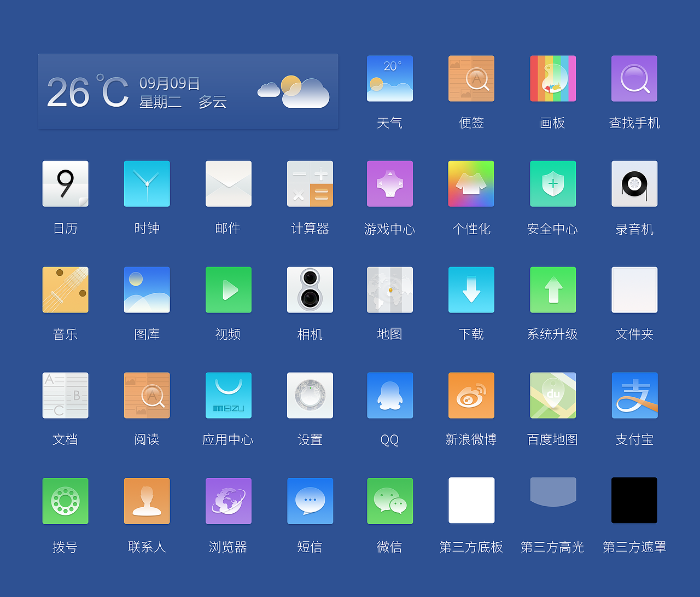
Task: Open the 天气 weather app icon
Action: coord(390,78)
